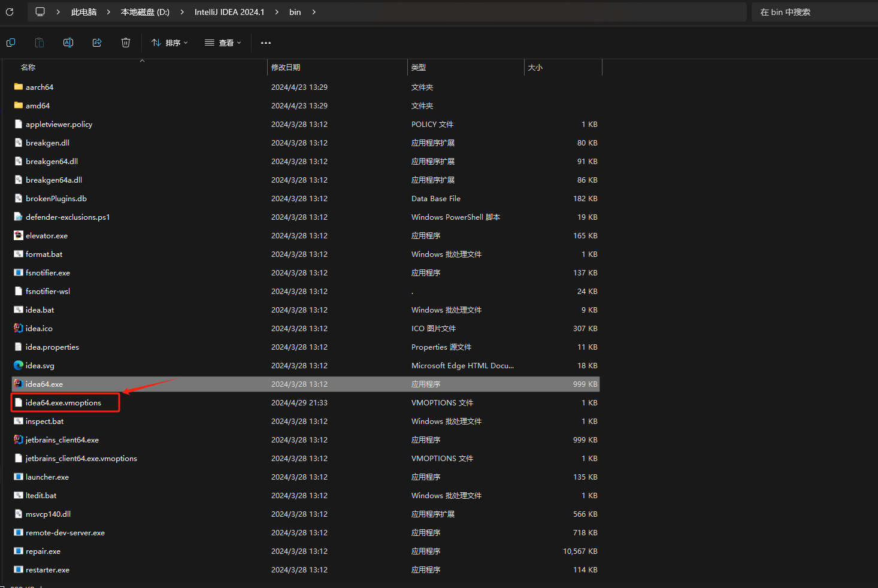Click the delete trash icon in toolbar

(x=126, y=43)
